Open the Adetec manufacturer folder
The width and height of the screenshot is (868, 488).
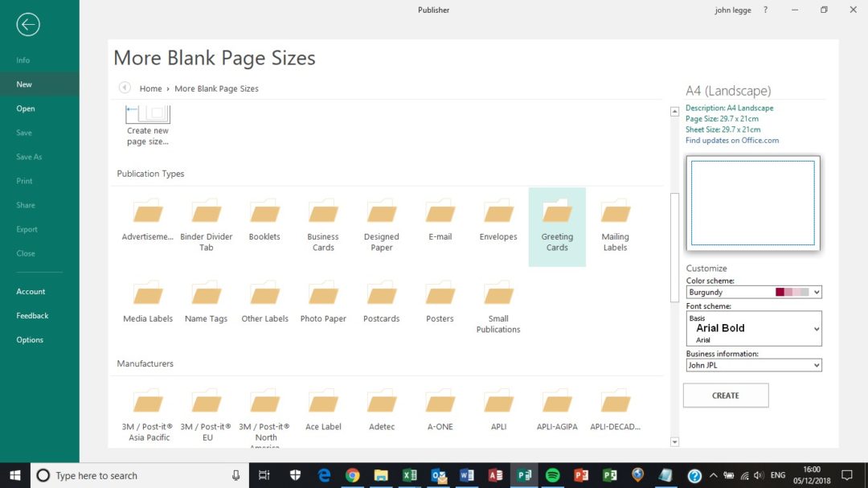[382, 411]
